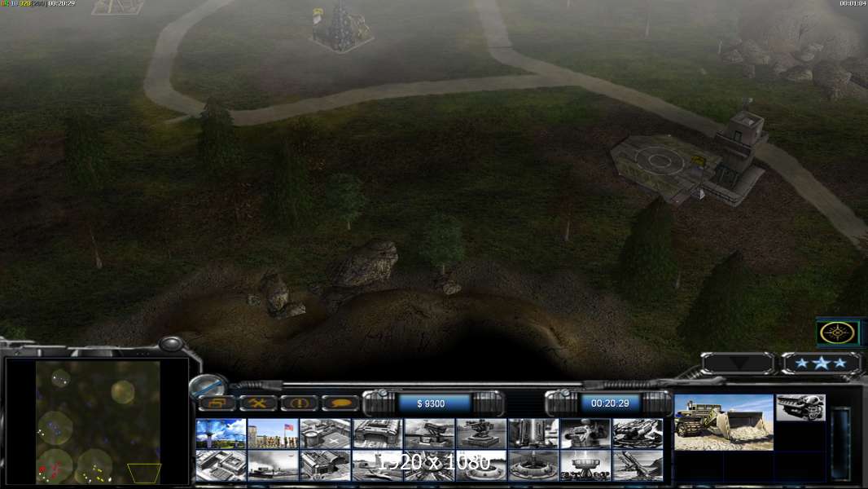Click the red unit dots on the minimap
The width and height of the screenshot is (868, 489).
click(50, 472)
